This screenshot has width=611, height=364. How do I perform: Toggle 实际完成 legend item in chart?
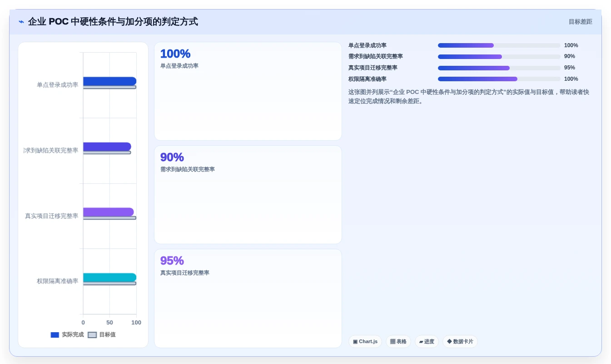click(67, 334)
